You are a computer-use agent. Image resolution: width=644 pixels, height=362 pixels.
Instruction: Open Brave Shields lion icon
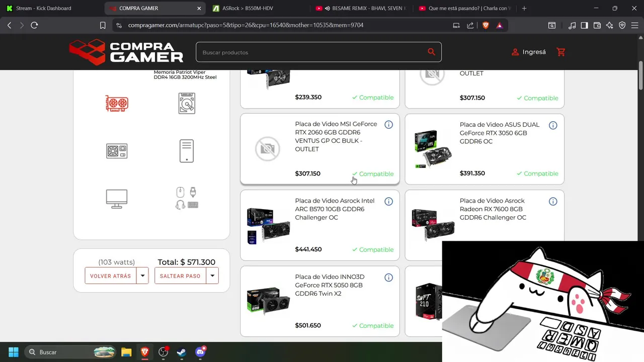pyautogui.click(x=486, y=25)
